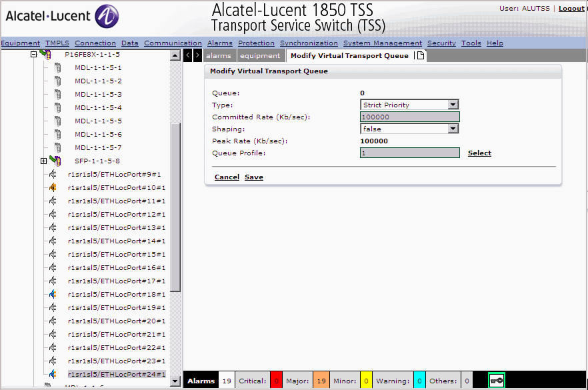Click the red Critical alarm count box
The width and height of the screenshot is (588, 390).
277,381
